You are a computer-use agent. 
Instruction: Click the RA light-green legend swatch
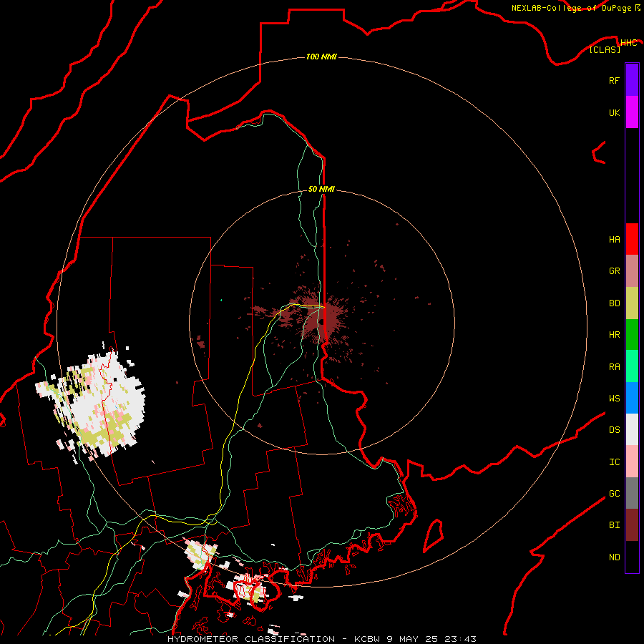point(632,366)
